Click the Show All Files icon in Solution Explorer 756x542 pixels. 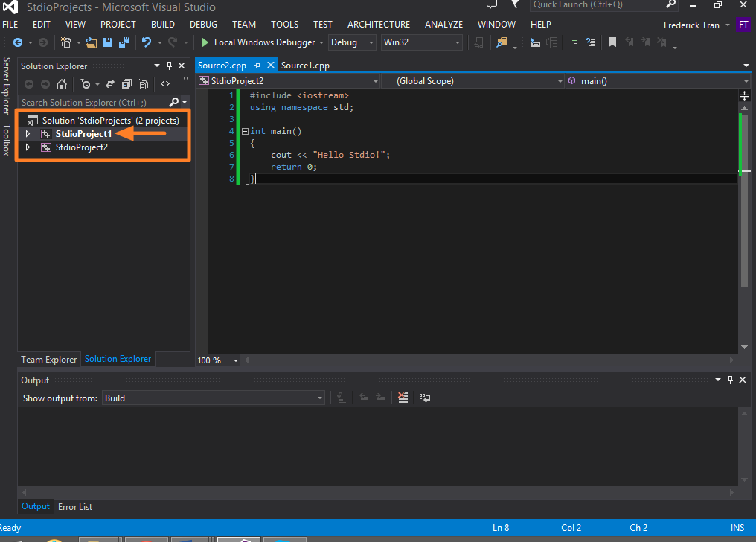click(143, 84)
